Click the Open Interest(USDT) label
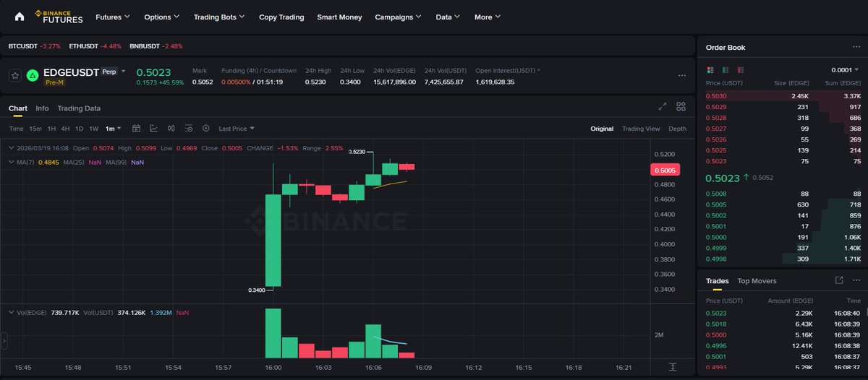Image resolution: width=868 pixels, height=380 pixels. [x=508, y=71]
